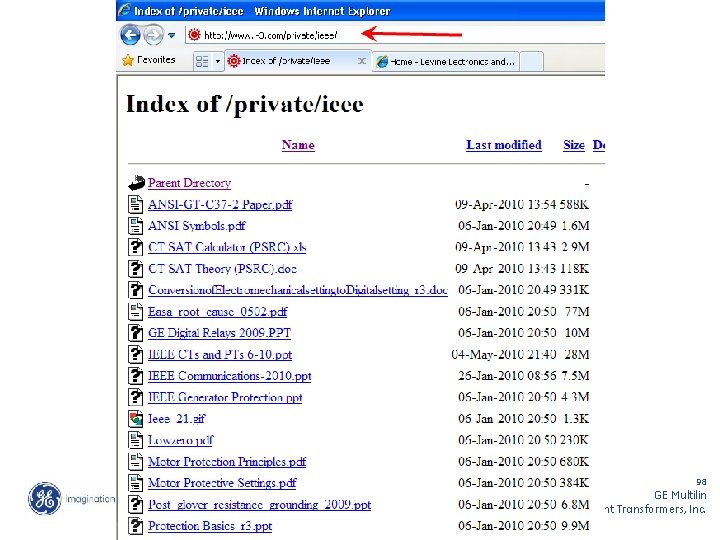The width and height of the screenshot is (720, 540).
Task: Click the IEEE Communications-2010 file icon
Action: [135, 376]
